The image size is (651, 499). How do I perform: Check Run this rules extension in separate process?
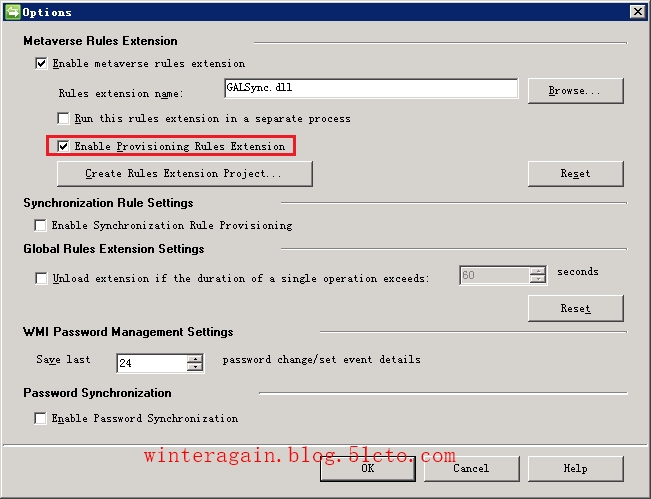[63, 118]
